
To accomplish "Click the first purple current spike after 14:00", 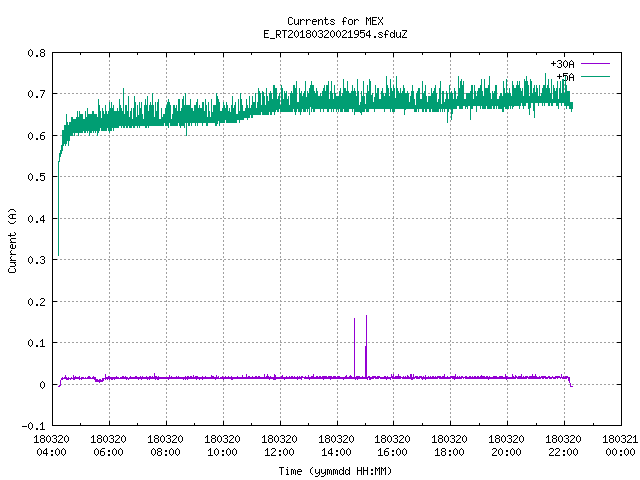I will tap(354, 348).
